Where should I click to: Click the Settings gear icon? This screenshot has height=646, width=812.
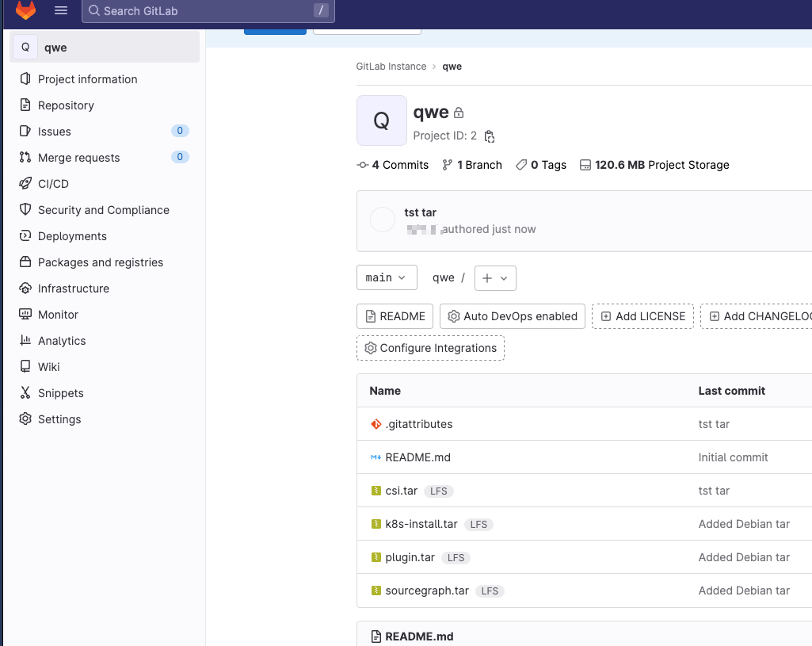pos(25,419)
